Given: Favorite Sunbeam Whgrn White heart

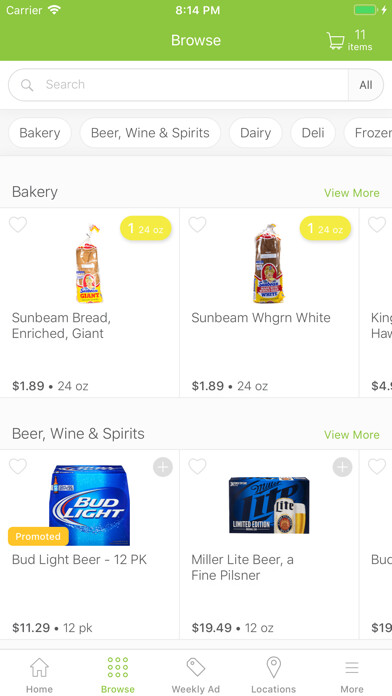Looking at the screenshot, I should click(x=198, y=225).
